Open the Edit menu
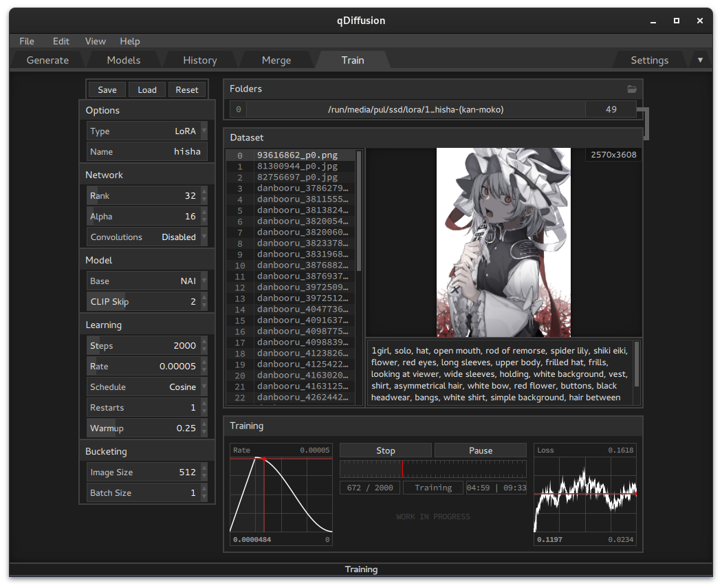Viewport: 722px width, 588px height. pyautogui.click(x=61, y=41)
